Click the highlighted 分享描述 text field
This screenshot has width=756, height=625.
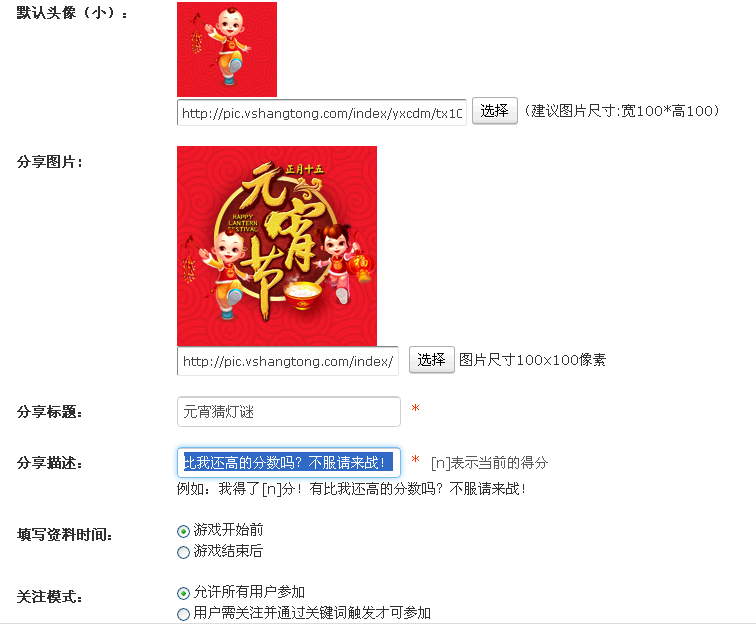(x=289, y=463)
